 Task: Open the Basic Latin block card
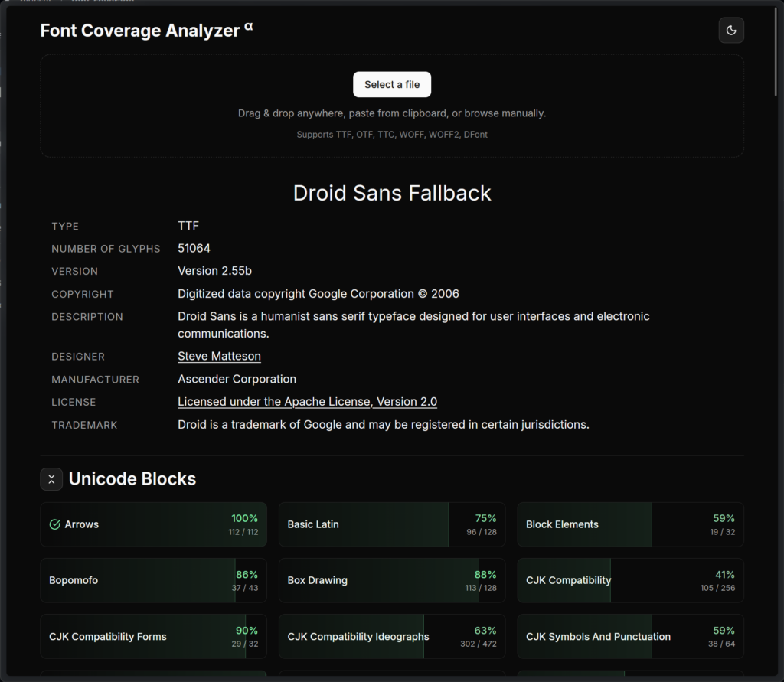[x=391, y=525]
